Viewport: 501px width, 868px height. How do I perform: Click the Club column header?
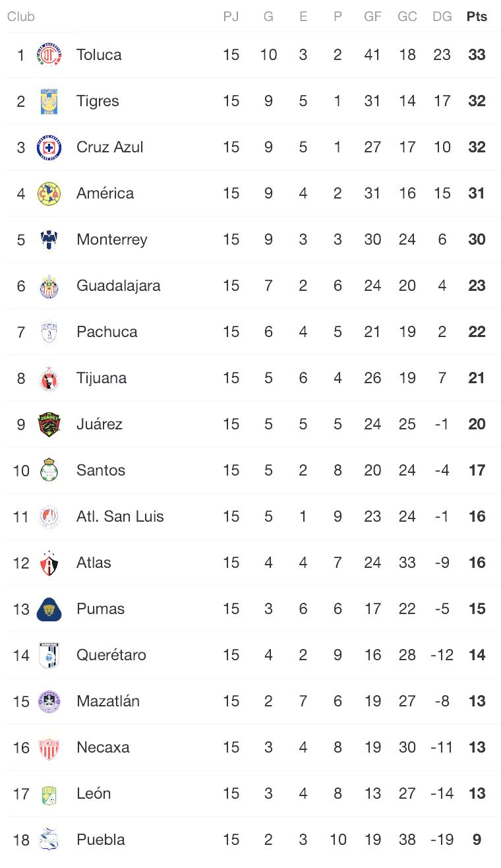tap(21, 16)
